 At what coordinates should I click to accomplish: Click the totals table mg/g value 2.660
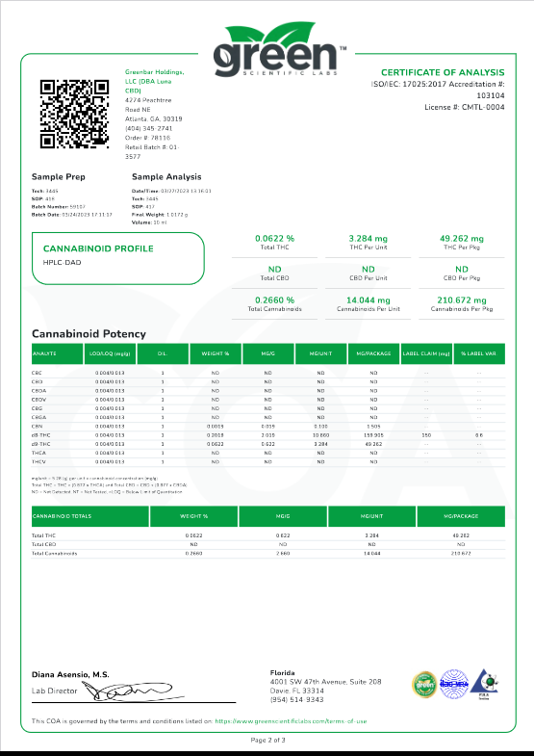[x=283, y=553]
